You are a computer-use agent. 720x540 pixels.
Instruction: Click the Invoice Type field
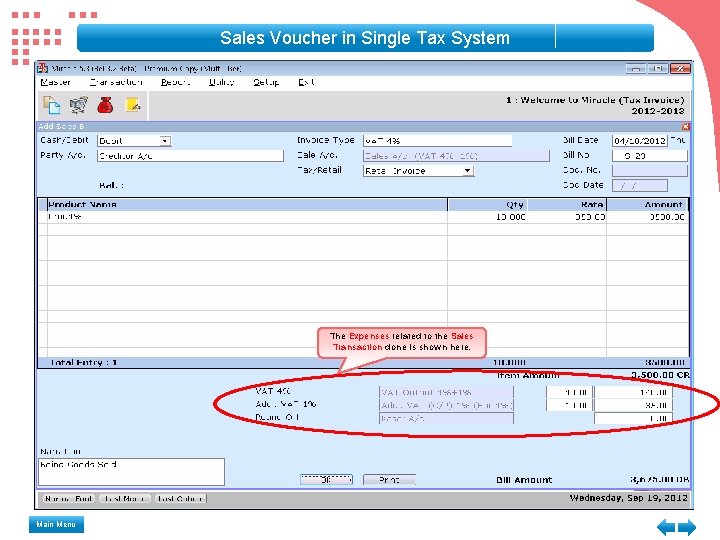(x=437, y=141)
